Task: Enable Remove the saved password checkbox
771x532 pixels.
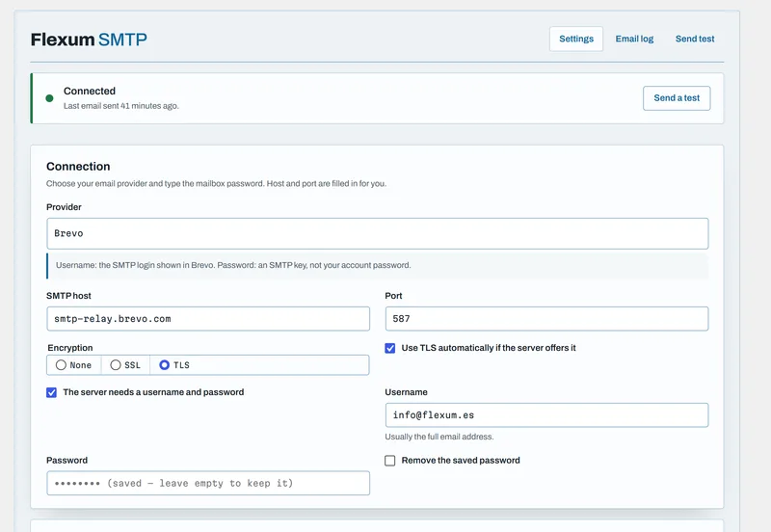Action: 390,461
